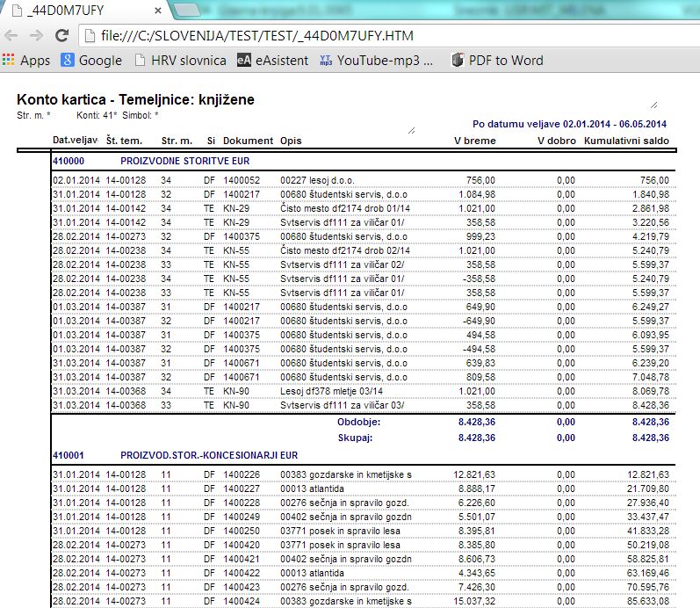Click the address bar with file URL

click(388, 35)
